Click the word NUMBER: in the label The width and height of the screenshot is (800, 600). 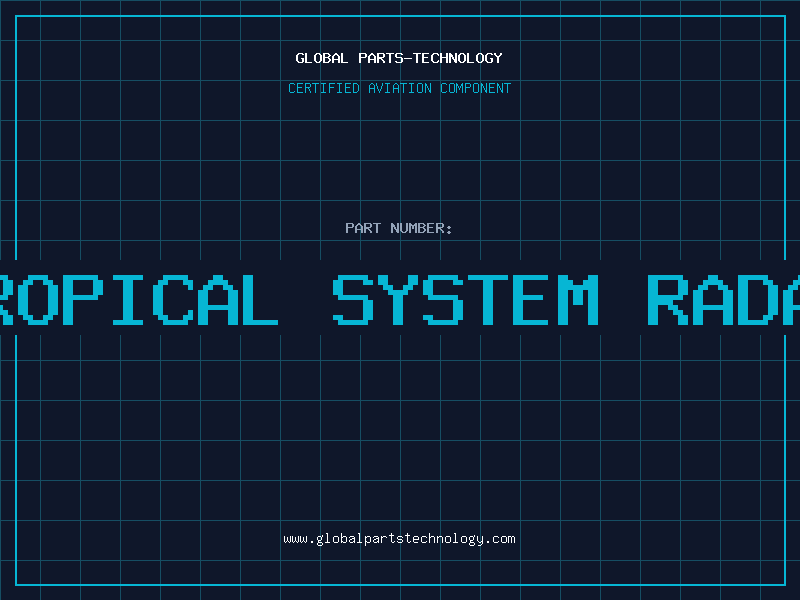point(422,228)
